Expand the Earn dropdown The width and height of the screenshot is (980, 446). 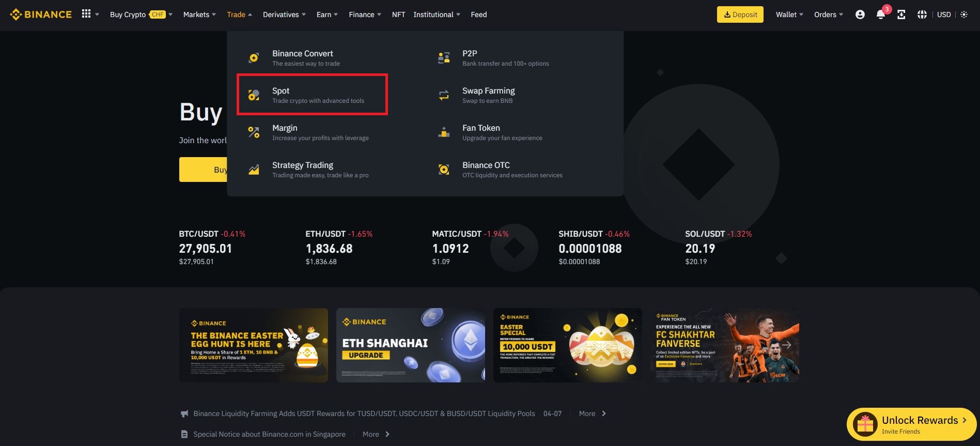327,14
